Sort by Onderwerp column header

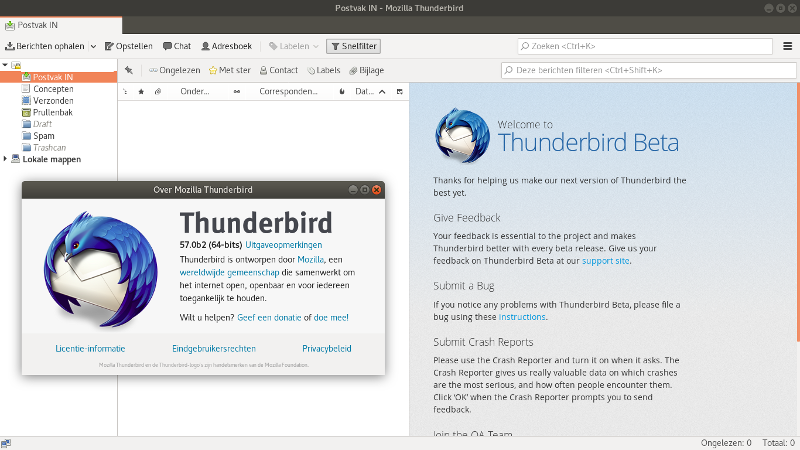pyautogui.click(x=195, y=92)
